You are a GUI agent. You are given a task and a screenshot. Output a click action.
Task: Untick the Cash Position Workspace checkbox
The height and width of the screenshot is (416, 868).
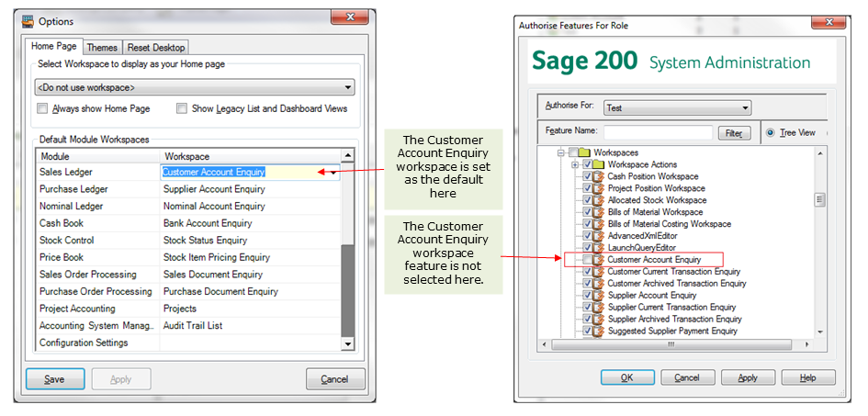[x=587, y=176]
